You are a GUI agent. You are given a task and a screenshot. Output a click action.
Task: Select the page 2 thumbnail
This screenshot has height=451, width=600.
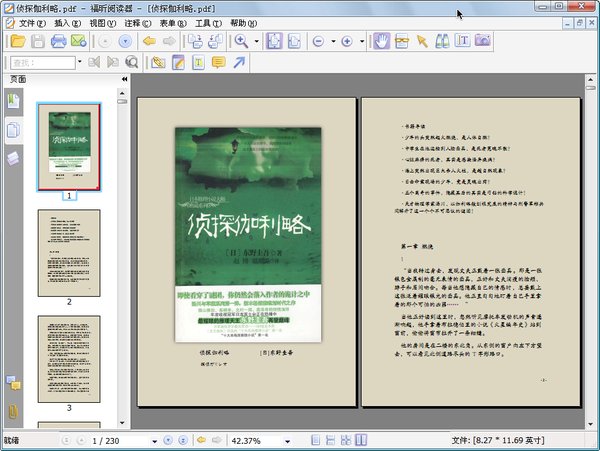pos(69,251)
